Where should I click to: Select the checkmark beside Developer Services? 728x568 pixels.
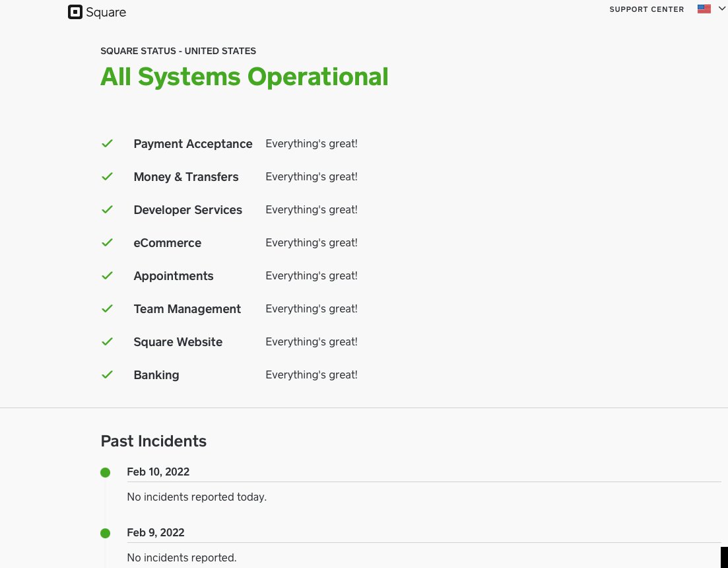(107, 209)
